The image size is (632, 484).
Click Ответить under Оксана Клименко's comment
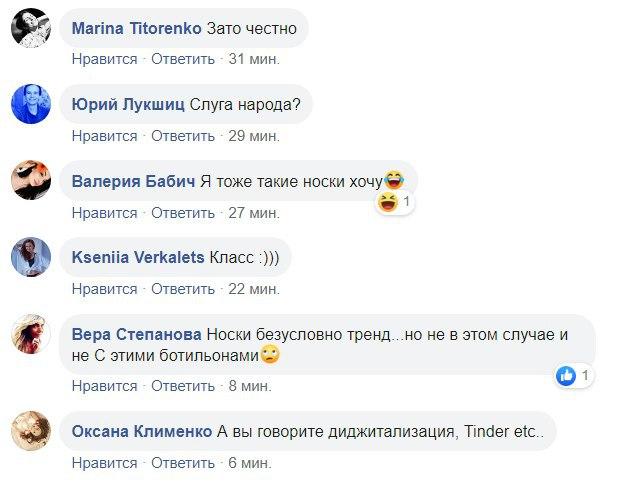click(x=183, y=463)
